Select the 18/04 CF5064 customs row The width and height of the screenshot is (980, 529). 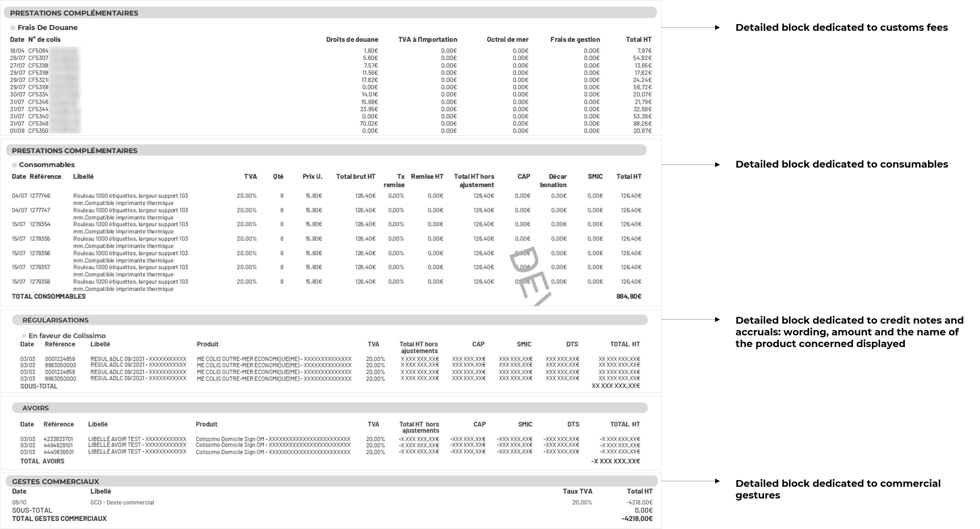[x=331, y=50]
